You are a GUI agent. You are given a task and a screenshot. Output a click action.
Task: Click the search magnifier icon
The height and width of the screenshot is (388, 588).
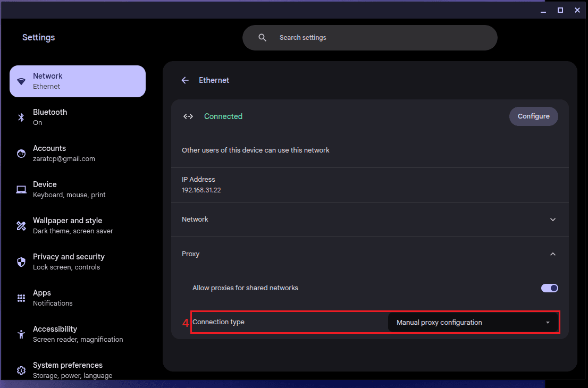click(x=262, y=38)
